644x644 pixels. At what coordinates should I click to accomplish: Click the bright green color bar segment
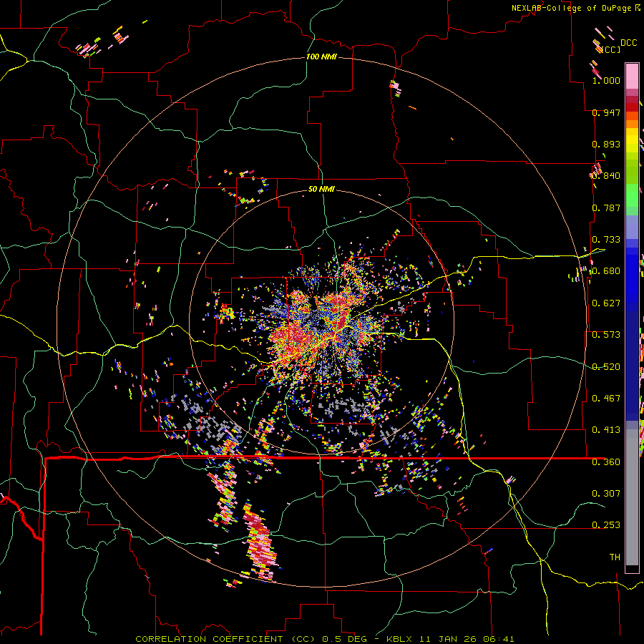632,195
